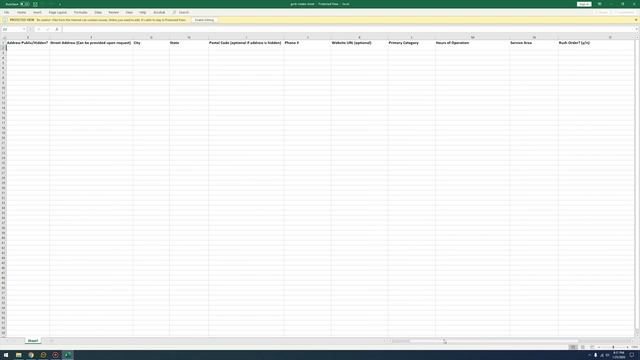Open the Windows Start menu
The image size is (640, 360).
click(6, 355)
